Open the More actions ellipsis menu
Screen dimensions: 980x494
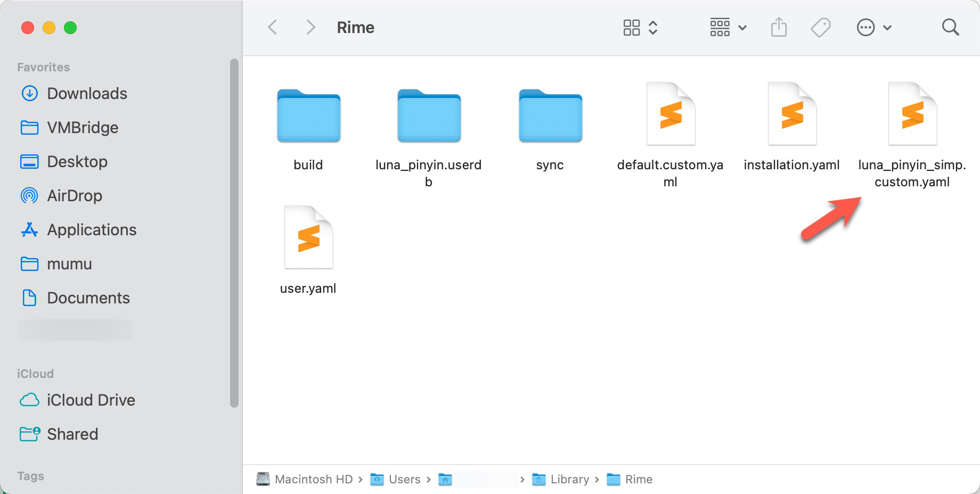point(874,27)
